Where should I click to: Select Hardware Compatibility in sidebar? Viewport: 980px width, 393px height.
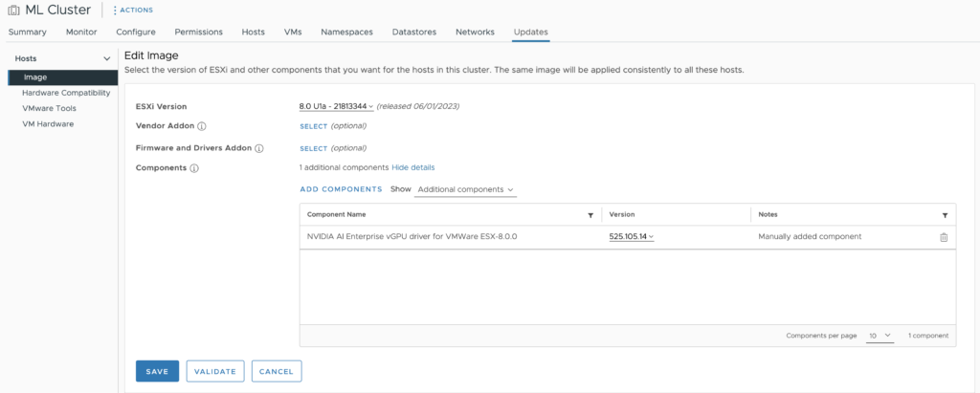pyautogui.click(x=66, y=93)
